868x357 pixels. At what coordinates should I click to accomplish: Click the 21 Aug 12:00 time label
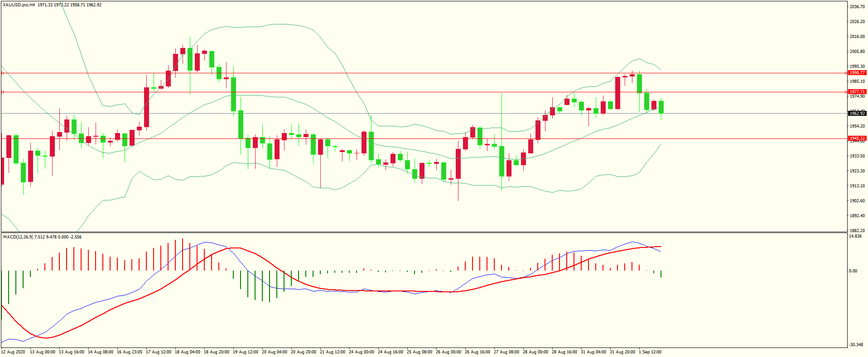[333, 352]
